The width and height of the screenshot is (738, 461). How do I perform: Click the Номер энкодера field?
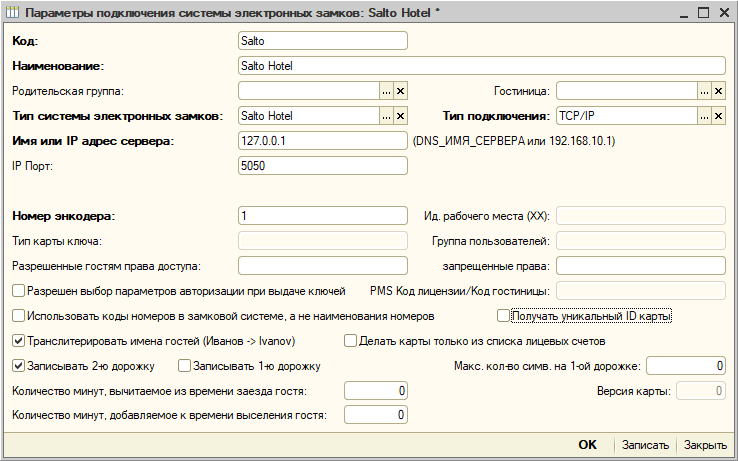pos(322,216)
